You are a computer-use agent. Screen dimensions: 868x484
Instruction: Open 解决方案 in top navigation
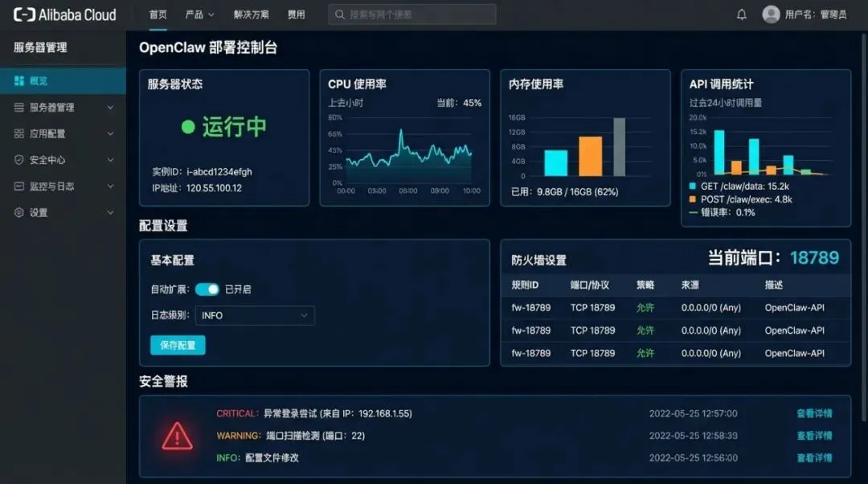point(252,15)
